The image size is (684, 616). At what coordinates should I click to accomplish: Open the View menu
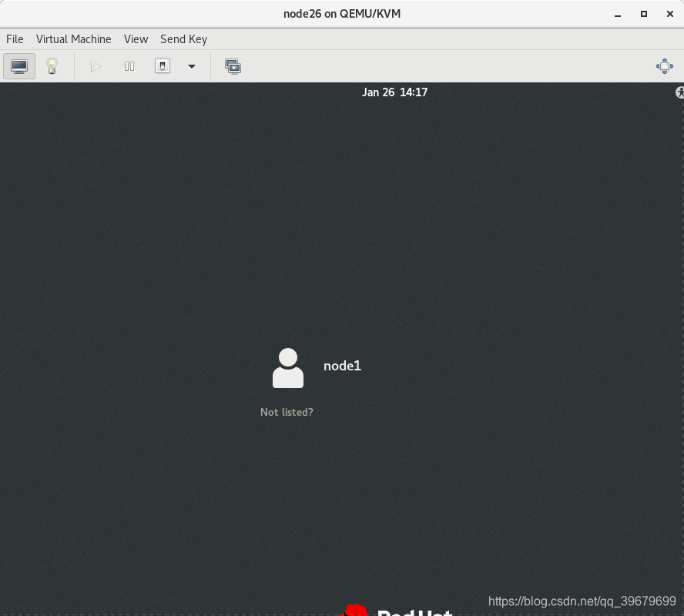pos(136,39)
